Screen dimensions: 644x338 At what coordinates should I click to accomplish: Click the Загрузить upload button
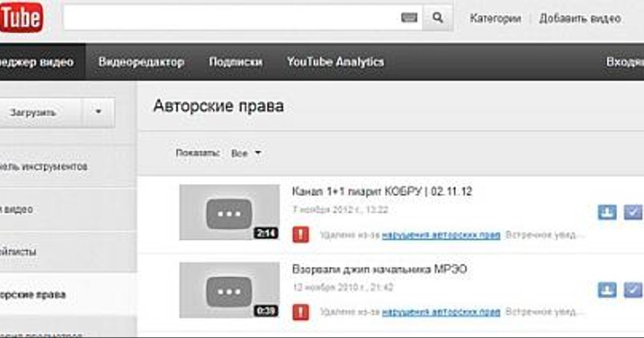33,113
